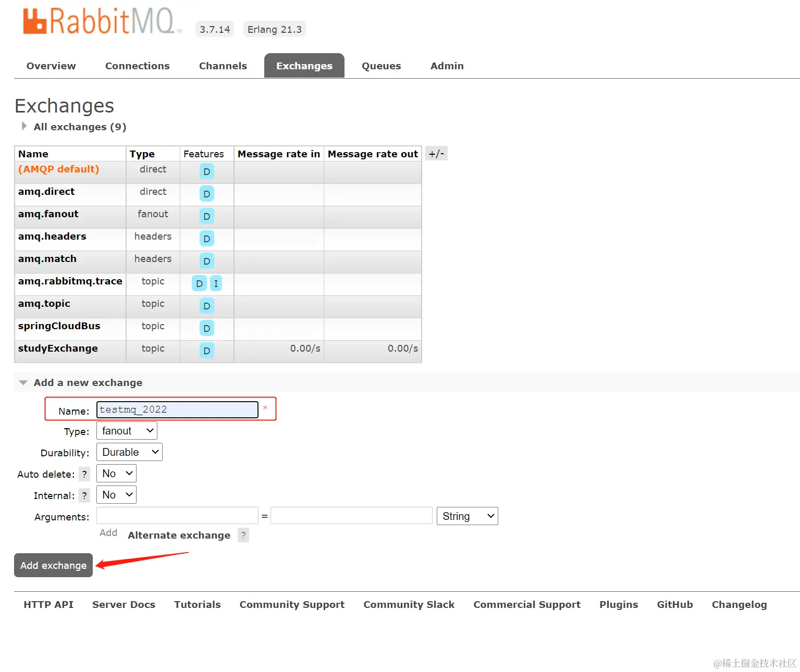Open the Plugins footer link
This screenshot has height=672, width=800.
619,604
